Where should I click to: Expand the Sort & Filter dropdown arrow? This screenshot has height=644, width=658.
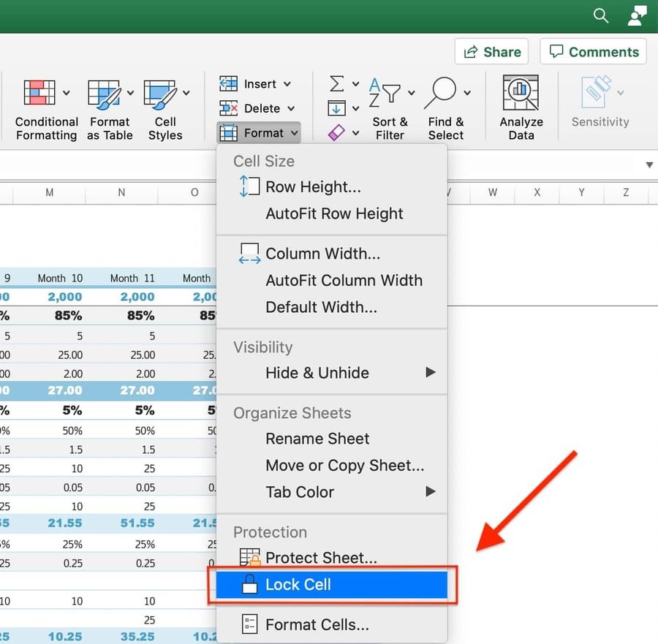click(412, 93)
